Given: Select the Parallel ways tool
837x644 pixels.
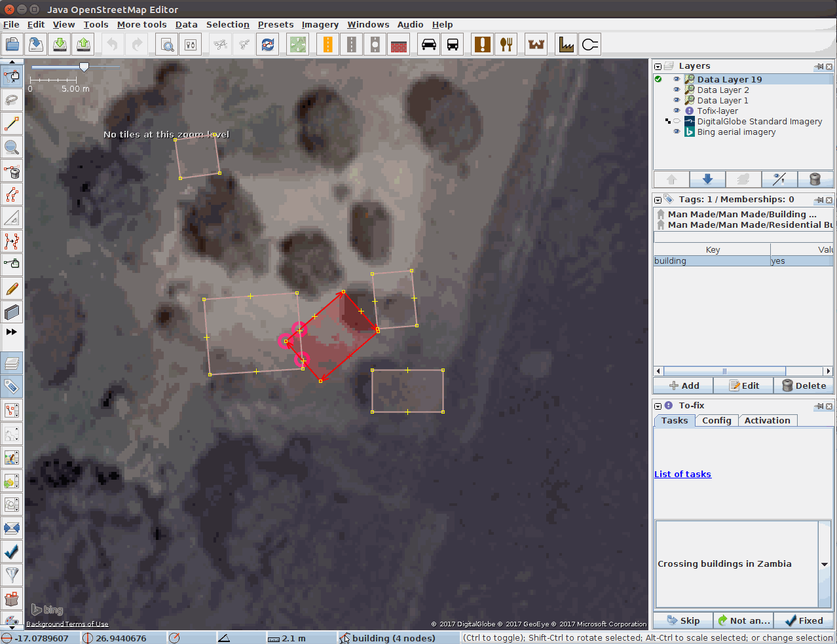Looking at the screenshot, I should tap(12, 241).
